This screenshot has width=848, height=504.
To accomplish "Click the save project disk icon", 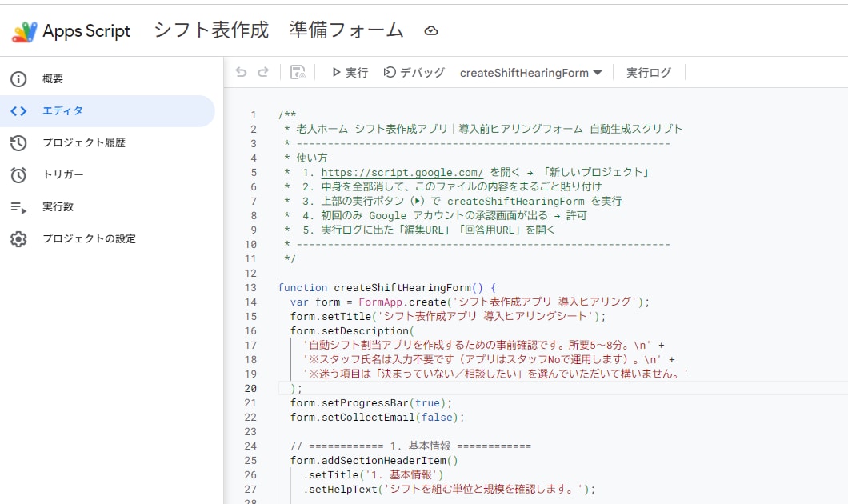I will click(x=298, y=72).
